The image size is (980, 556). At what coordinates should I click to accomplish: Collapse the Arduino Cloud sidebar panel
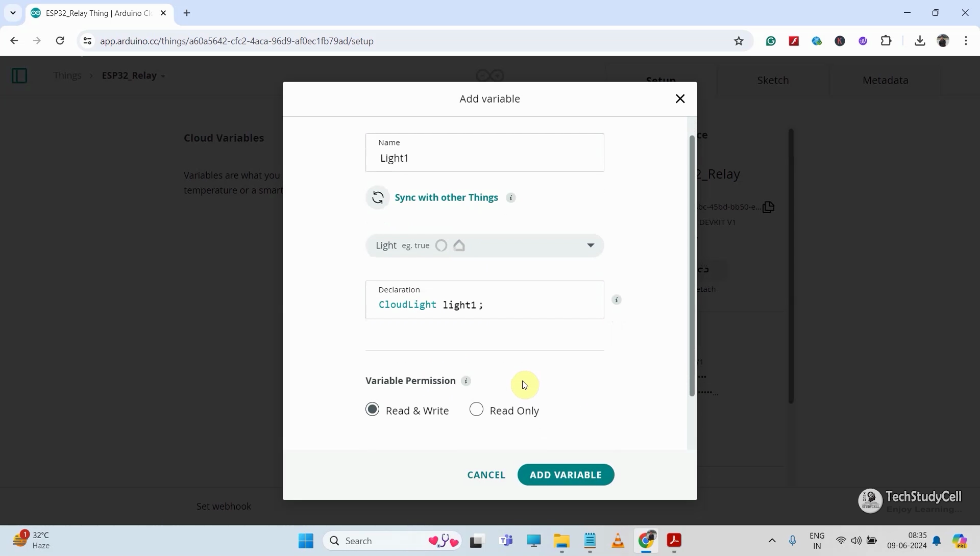click(x=19, y=75)
